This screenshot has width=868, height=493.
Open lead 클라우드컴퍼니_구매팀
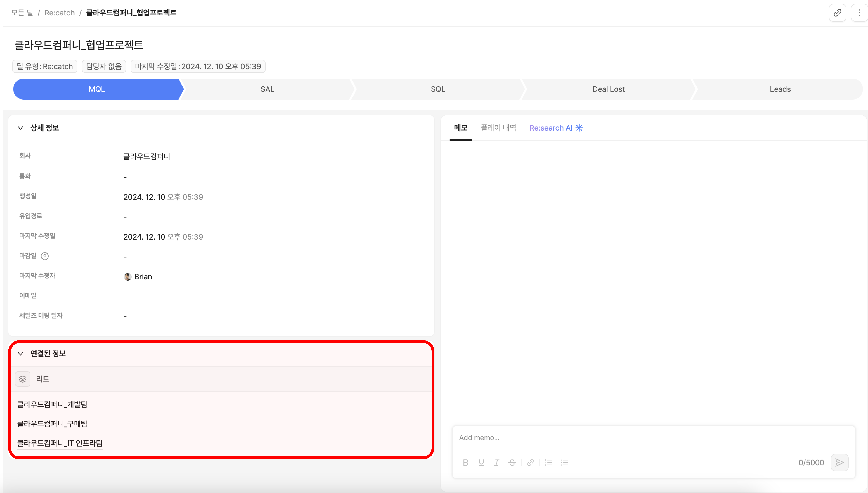[52, 424]
